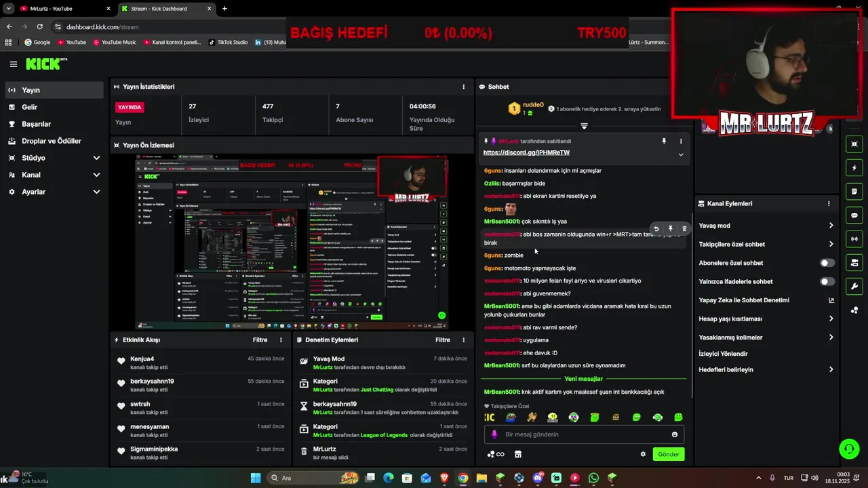Open Hedefleri belirleyin settings arrow
Image resolution: width=868 pixels, height=488 pixels.
point(831,369)
